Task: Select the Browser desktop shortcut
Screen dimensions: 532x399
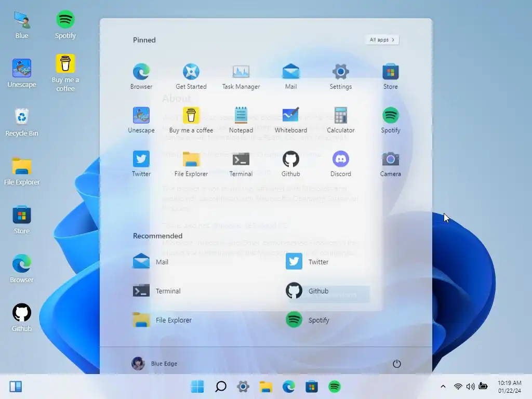Action: [22, 269]
